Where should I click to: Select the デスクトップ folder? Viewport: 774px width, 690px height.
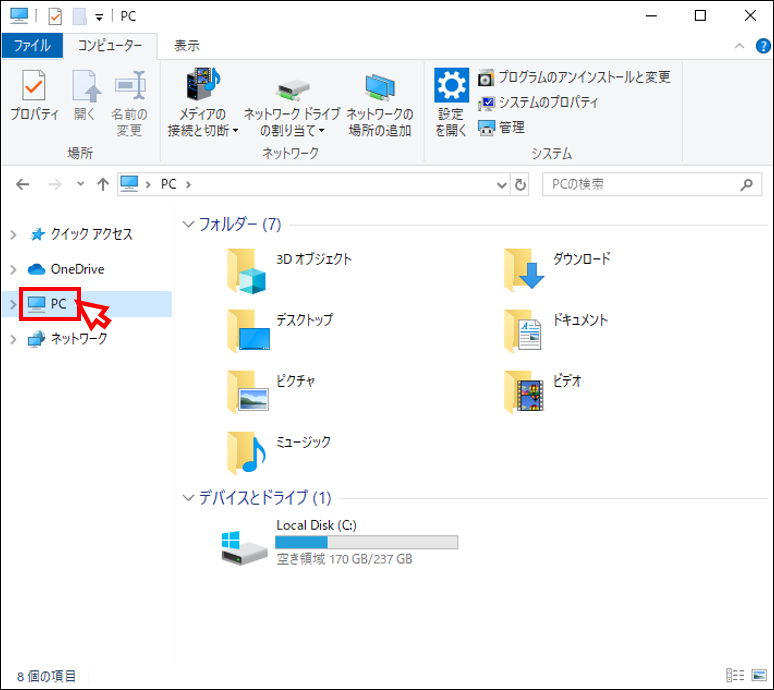coord(280,331)
